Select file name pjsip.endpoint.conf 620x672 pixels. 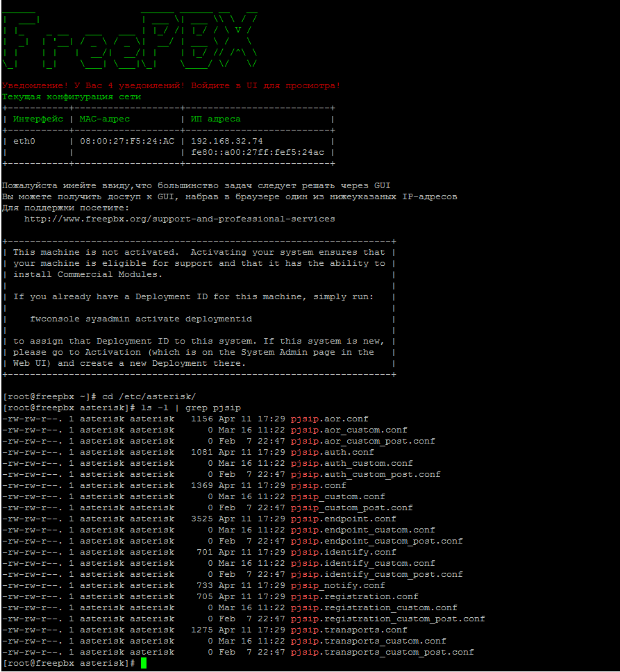click(x=343, y=519)
